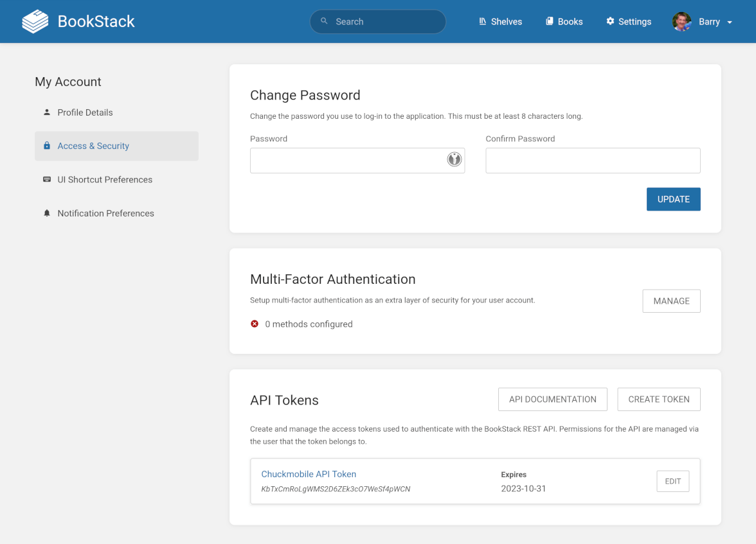The width and height of the screenshot is (756, 544).
Task: Focus the Confirm Password field
Action: click(x=593, y=161)
